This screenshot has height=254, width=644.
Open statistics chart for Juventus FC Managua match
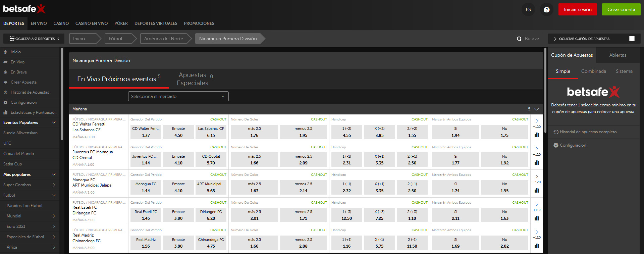[x=537, y=163]
